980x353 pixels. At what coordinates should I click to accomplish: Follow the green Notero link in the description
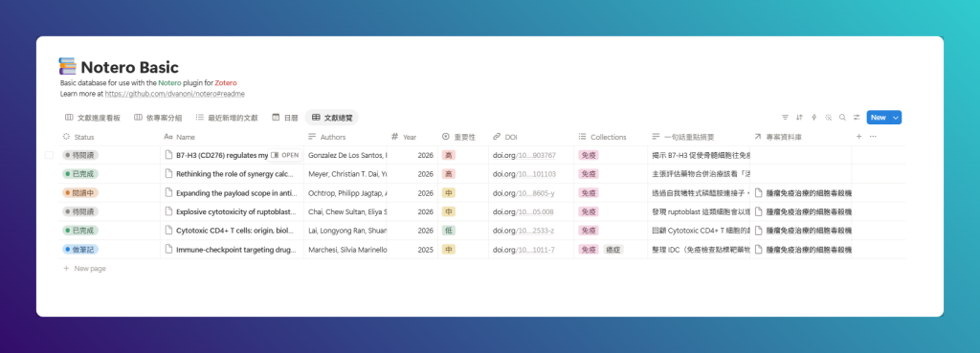(x=168, y=82)
